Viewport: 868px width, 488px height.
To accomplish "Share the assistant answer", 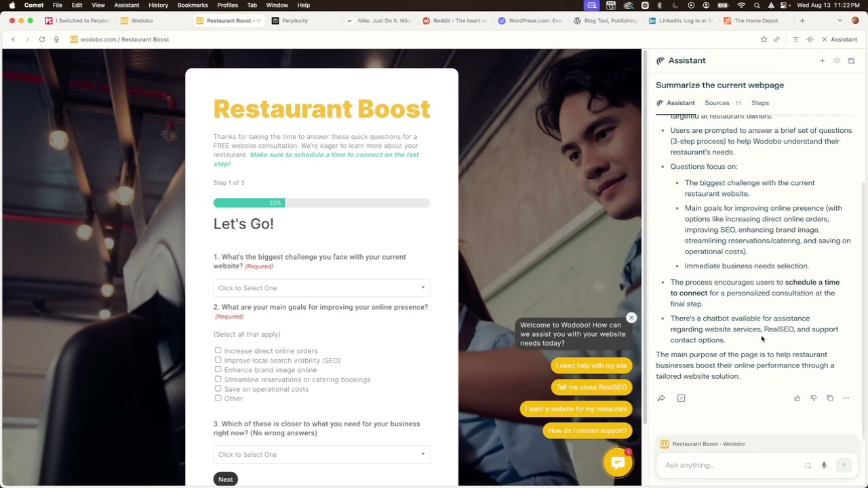I will pyautogui.click(x=661, y=398).
